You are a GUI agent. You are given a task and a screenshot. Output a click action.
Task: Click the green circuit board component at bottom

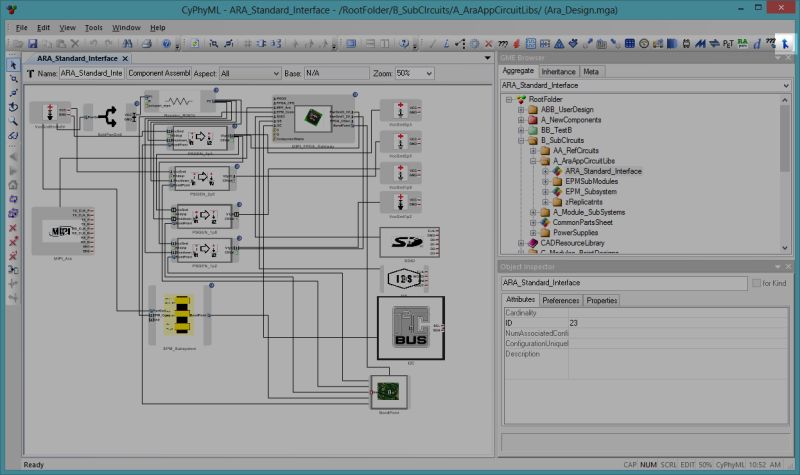point(389,392)
